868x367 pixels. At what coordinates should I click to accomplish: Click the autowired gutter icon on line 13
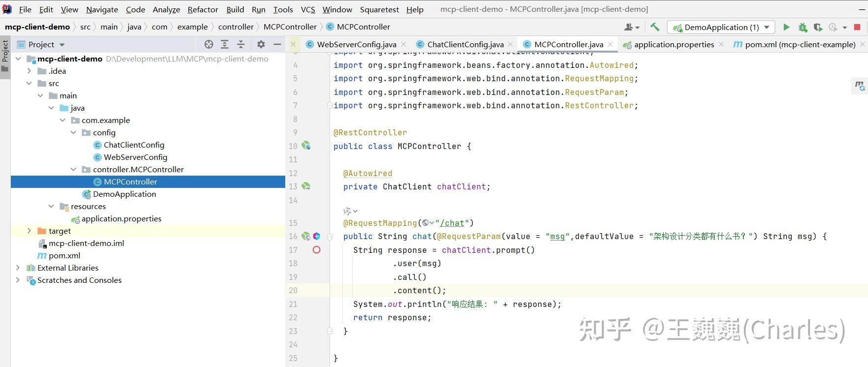pyautogui.click(x=306, y=186)
